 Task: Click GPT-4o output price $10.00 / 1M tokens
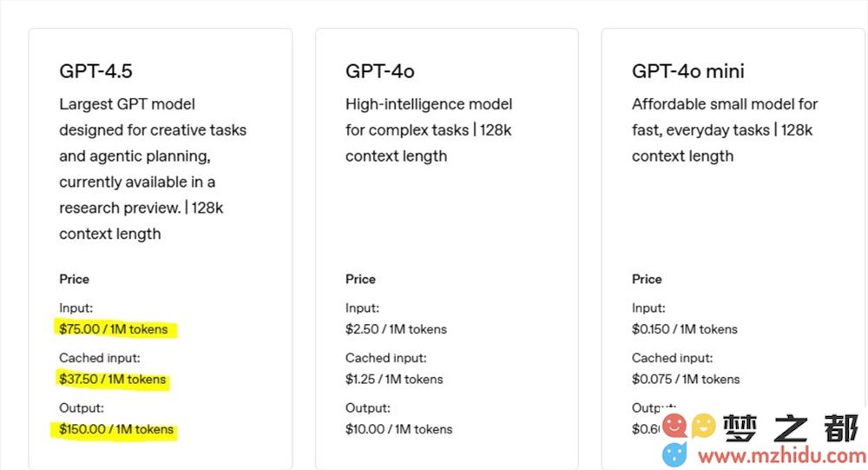point(398,429)
